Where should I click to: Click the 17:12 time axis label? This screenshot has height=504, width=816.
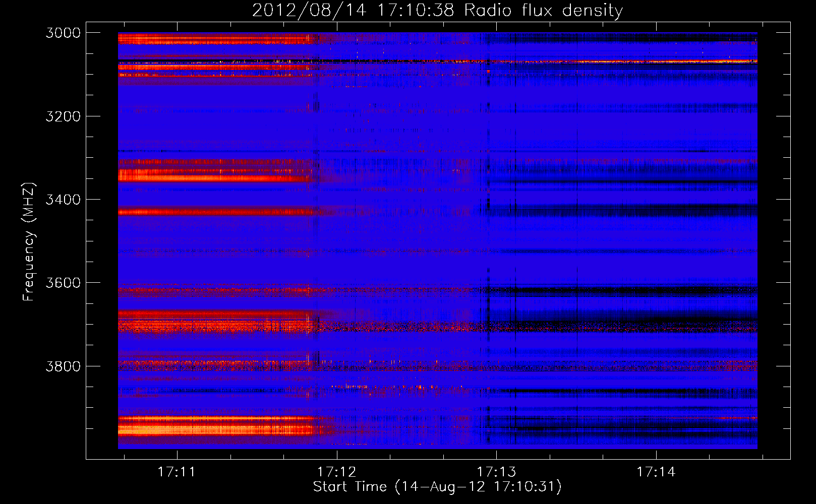(336, 472)
